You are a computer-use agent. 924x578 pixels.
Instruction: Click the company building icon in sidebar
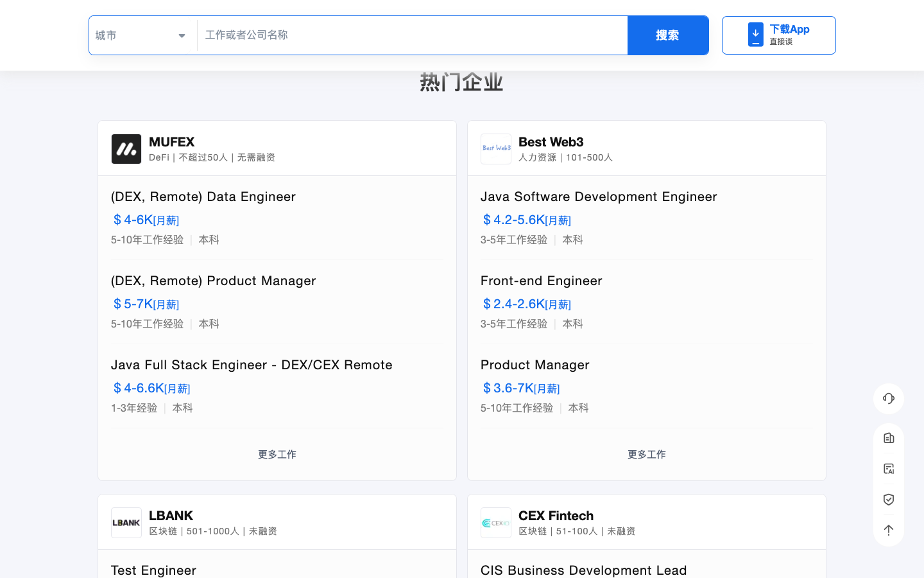click(889, 438)
